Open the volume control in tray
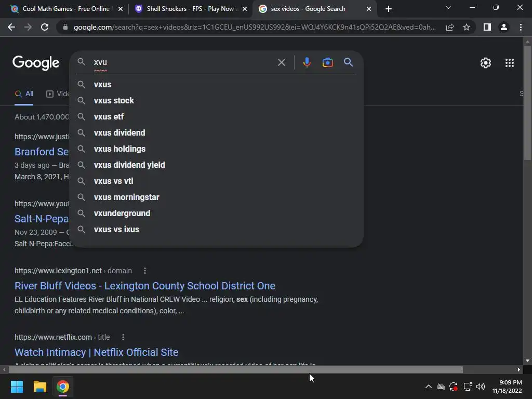Image resolution: width=532 pixels, height=399 pixels. pos(481,387)
